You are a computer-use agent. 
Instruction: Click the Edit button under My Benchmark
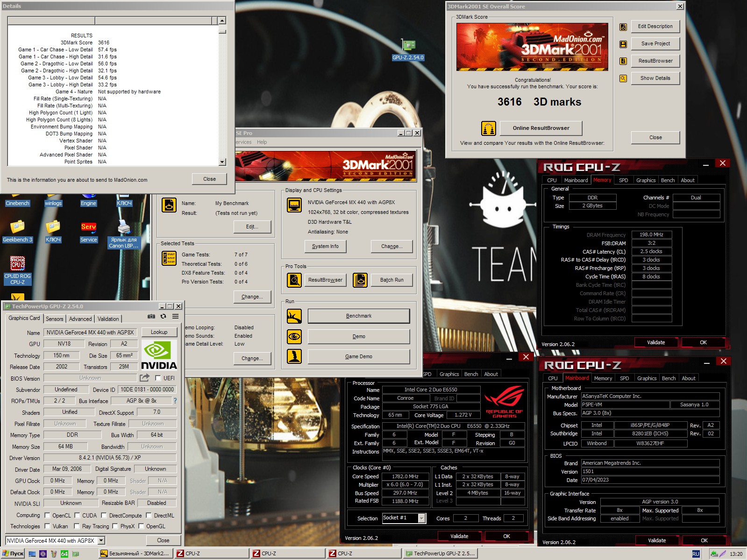click(252, 227)
